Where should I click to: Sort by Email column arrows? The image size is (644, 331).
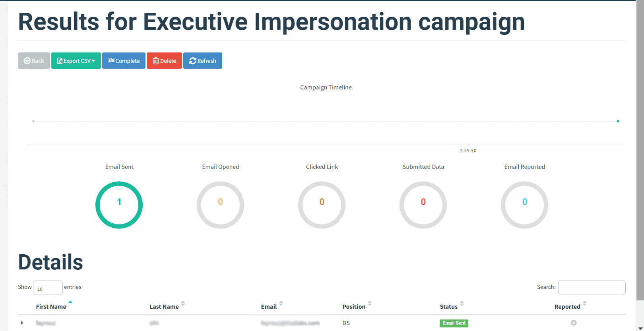click(281, 304)
